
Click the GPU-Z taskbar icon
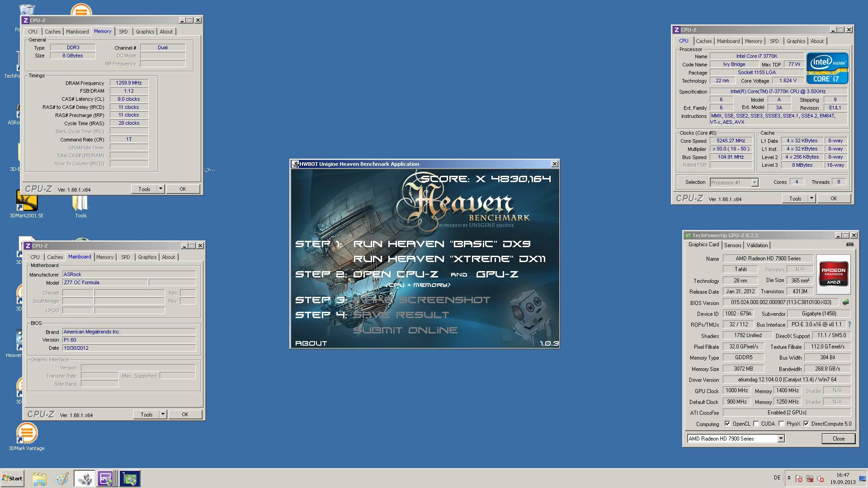[x=130, y=479]
